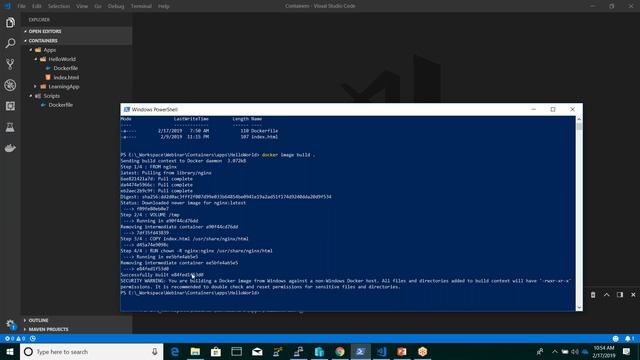Open the Debug view icon
640x360 pixels.
(10, 85)
